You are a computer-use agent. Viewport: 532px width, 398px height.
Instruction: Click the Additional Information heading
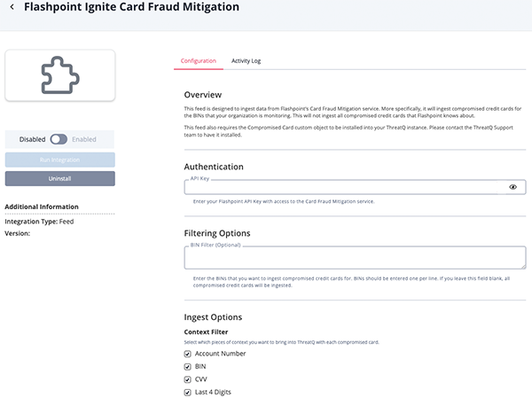[42, 207]
